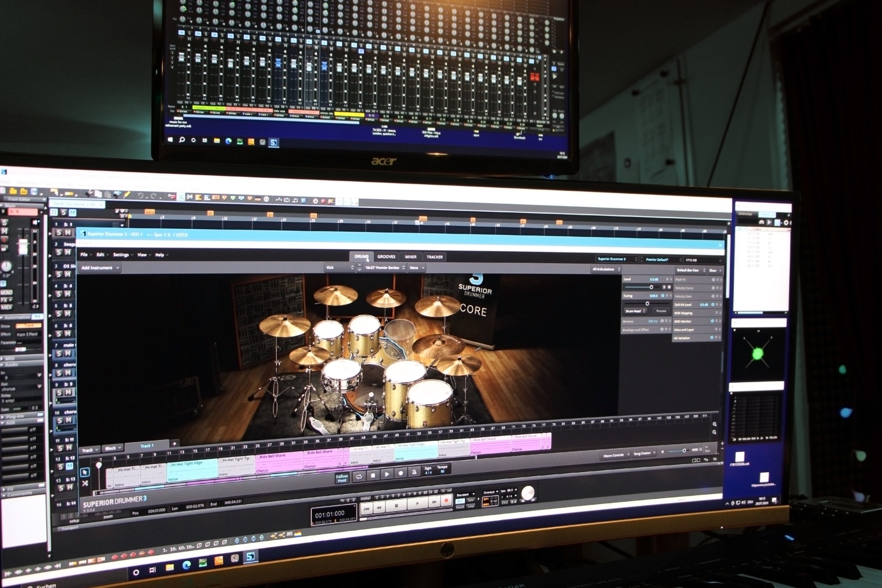Screen dimensions: 882x588
Task: Click the pencil draw tool in Samplitude toolbar
Action: click(x=127, y=195)
